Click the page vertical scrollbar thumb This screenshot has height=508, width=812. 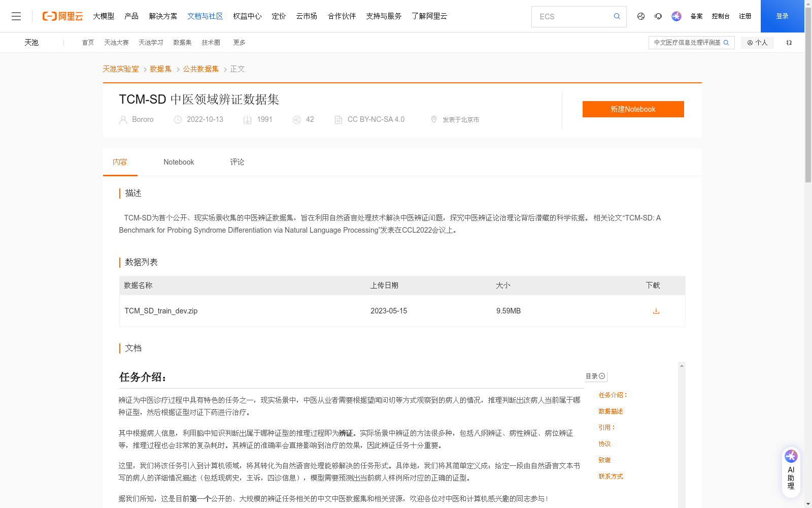808,94
